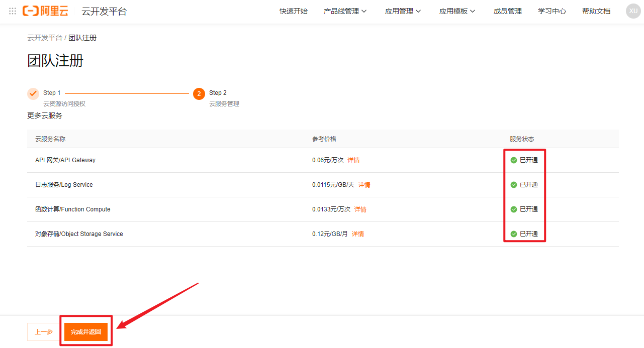View 详情 for Object Storage Service pricing
This screenshot has width=644, height=348.
tap(357, 234)
